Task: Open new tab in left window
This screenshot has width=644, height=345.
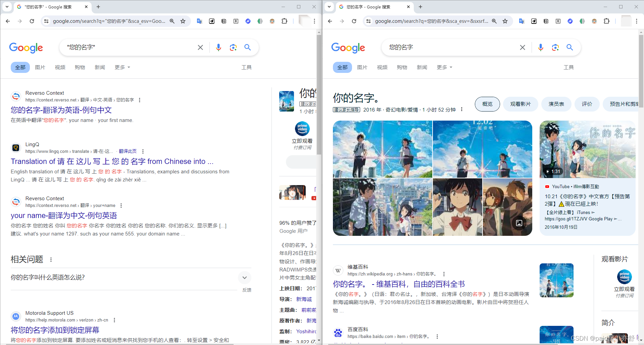Action: [x=98, y=7]
